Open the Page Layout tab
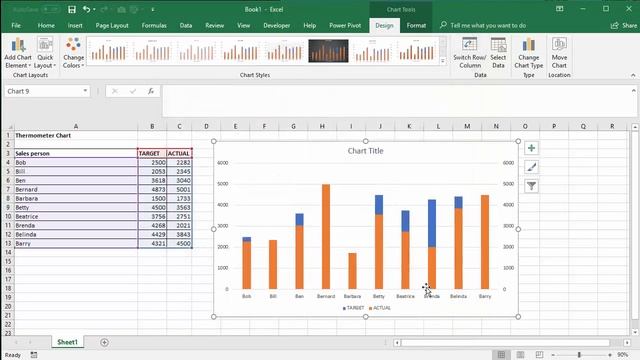640x360 pixels. tap(112, 25)
